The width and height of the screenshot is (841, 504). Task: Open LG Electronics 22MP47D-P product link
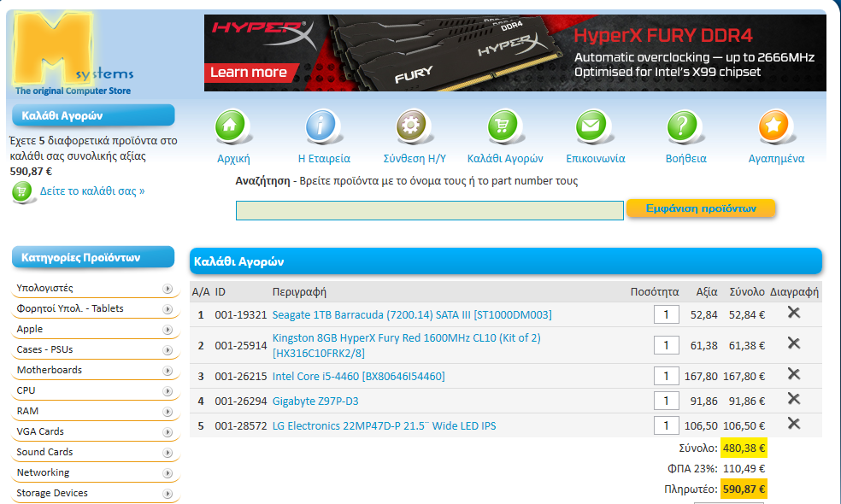pyautogui.click(x=384, y=425)
